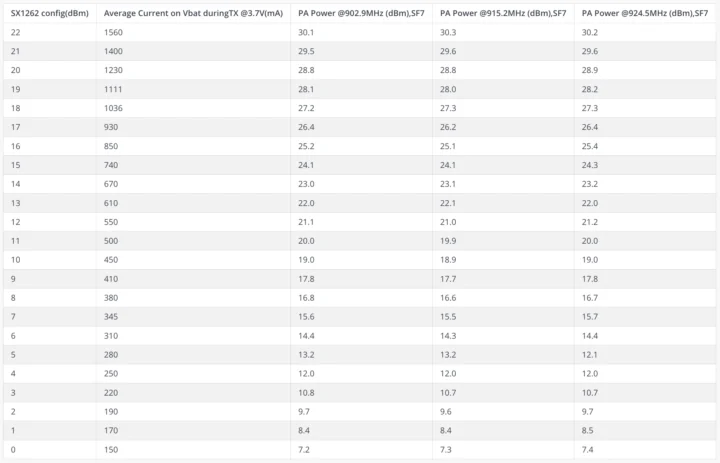The image size is (720, 463).
Task: Click the 1036 current value cell
Action: tap(114, 108)
